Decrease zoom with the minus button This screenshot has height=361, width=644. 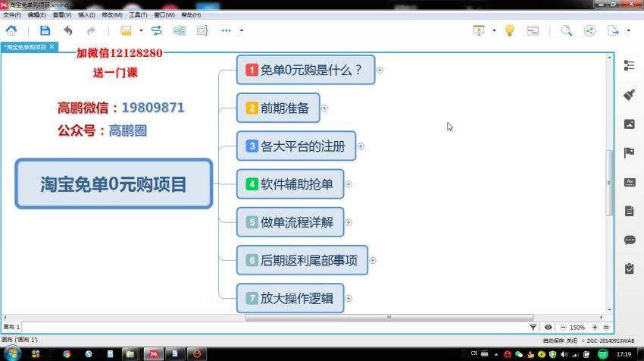563,328
